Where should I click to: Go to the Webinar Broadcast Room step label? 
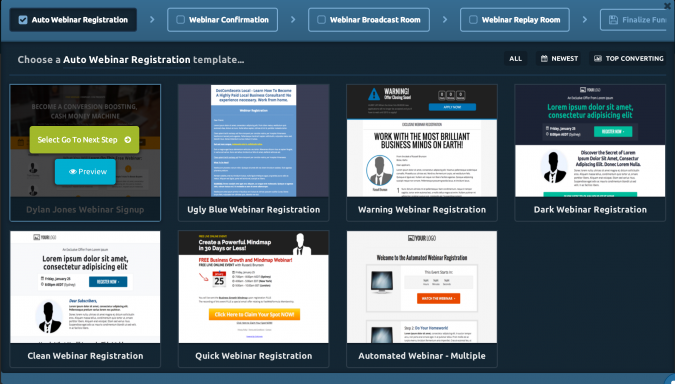point(375,20)
